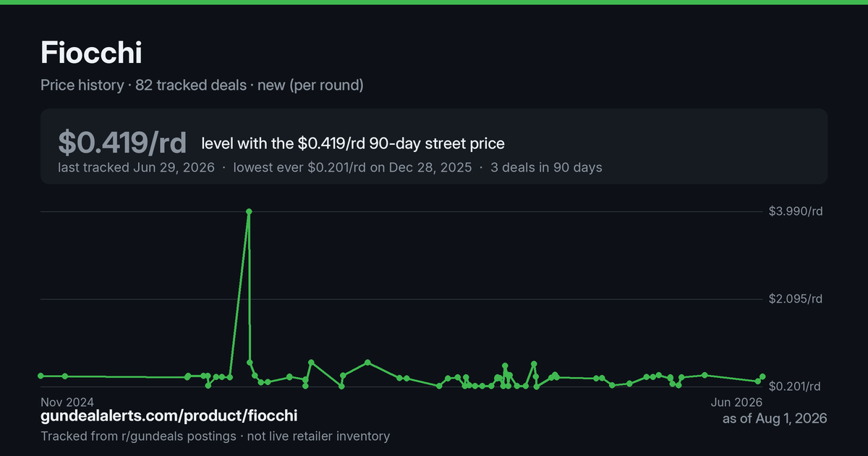Click the $0.201/rd axis label
The width and height of the screenshot is (868, 456).
(796, 387)
